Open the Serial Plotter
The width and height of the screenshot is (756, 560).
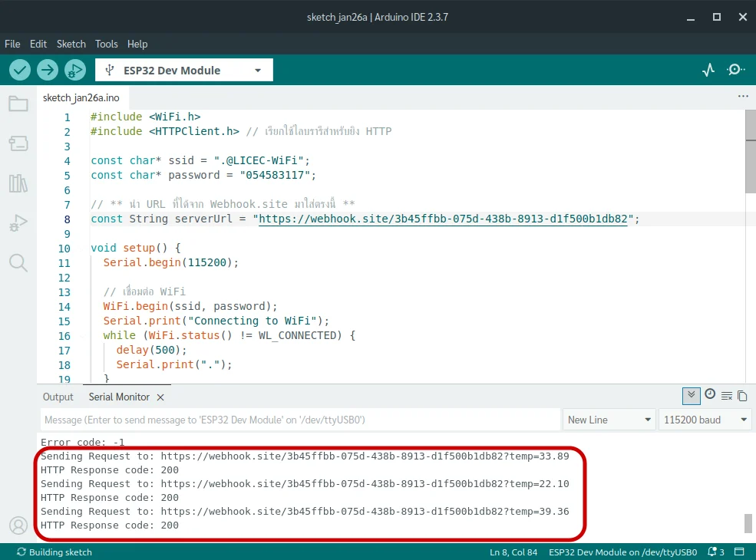pyautogui.click(x=708, y=70)
